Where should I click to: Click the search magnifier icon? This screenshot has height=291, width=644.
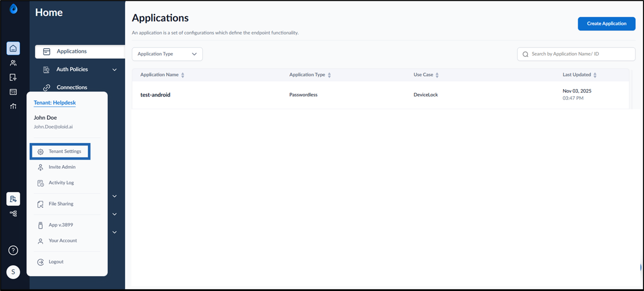526,54
